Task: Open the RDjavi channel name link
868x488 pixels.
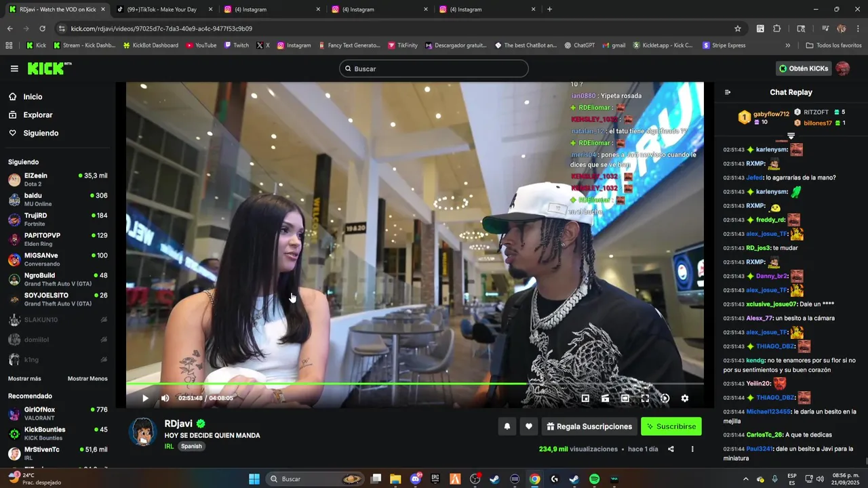Action: (x=178, y=424)
